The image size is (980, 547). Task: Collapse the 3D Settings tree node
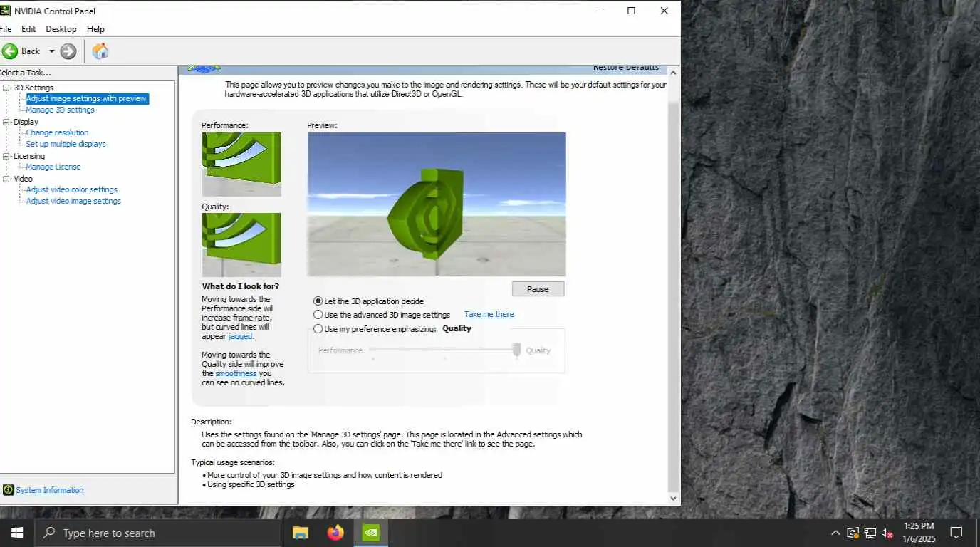(x=6, y=88)
